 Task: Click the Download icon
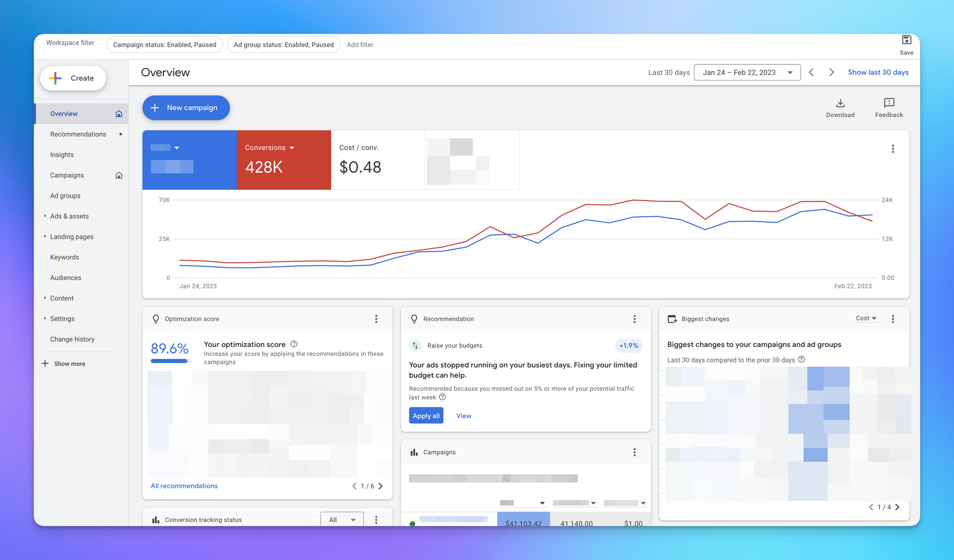pyautogui.click(x=840, y=103)
